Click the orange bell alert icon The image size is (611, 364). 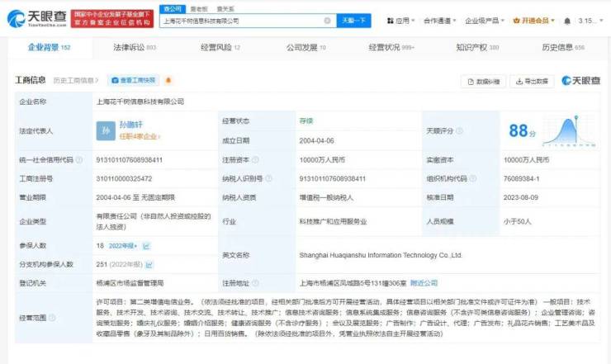[x=168, y=80]
